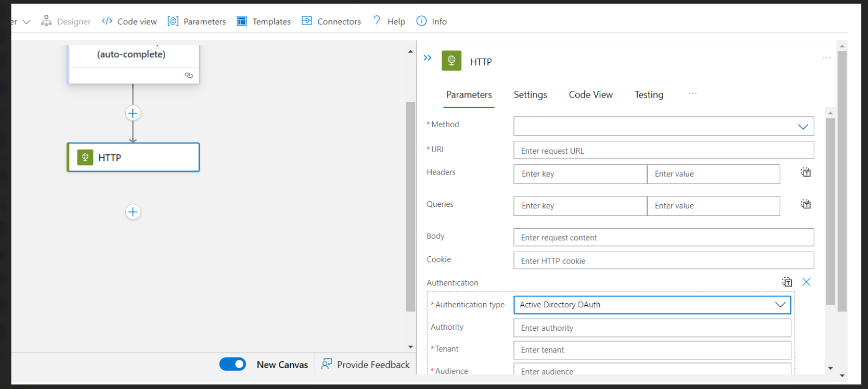Image resolution: width=868 pixels, height=389 pixels.
Task: Click the Queries key field
Action: click(580, 206)
